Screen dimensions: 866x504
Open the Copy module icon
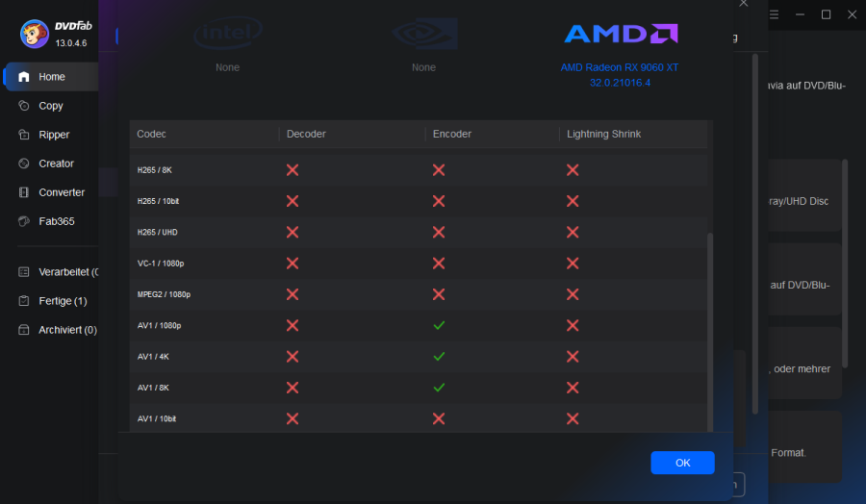(24, 106)
